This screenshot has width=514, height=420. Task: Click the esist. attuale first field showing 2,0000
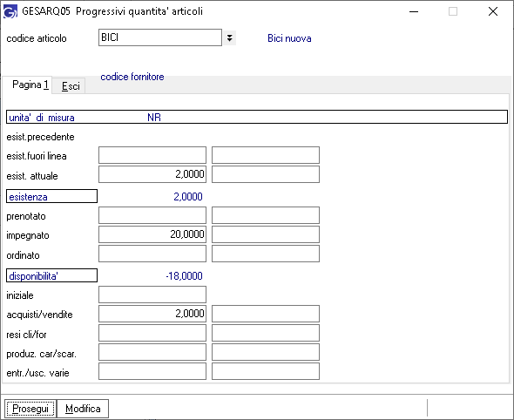[152, 174]
